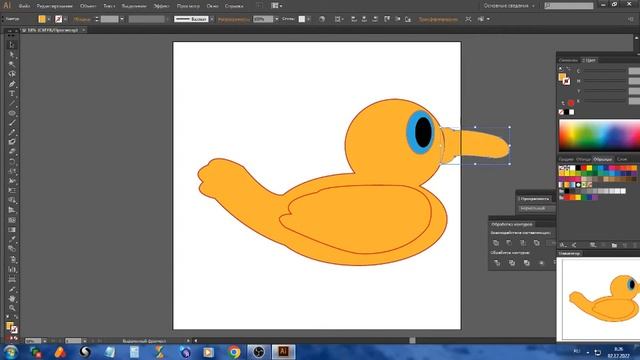Activate fill box in Tools panel
The height and width of the screenshot is (360, 640).
9,326
